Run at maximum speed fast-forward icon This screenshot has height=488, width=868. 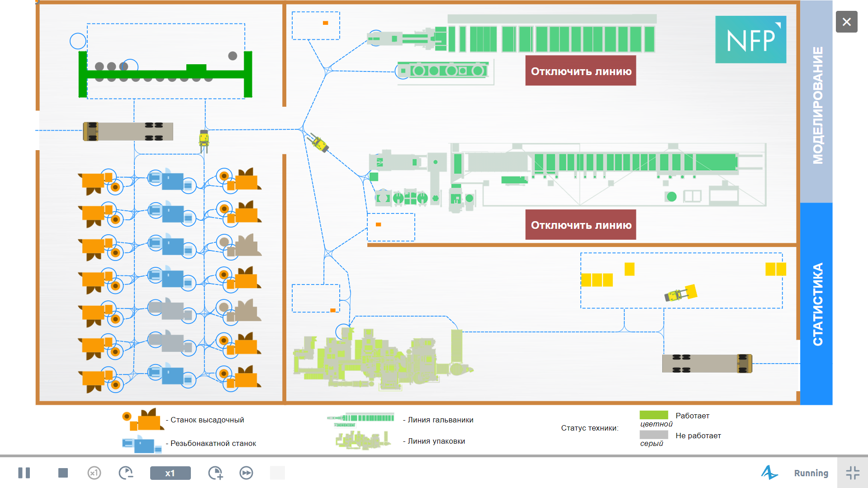click(x=247, y=473)
